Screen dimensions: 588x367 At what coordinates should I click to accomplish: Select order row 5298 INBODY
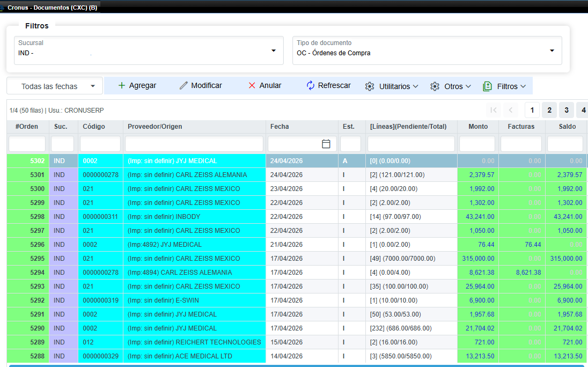297,217
